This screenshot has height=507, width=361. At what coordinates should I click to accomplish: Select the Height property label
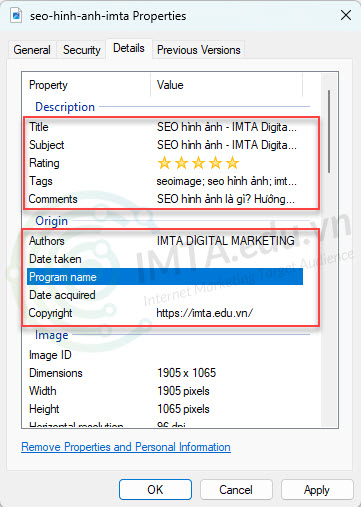tap(44, 409)
